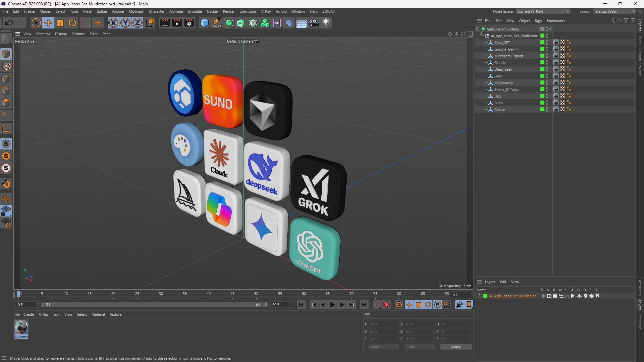Click the Undo arrow icon

pos(9,23)
